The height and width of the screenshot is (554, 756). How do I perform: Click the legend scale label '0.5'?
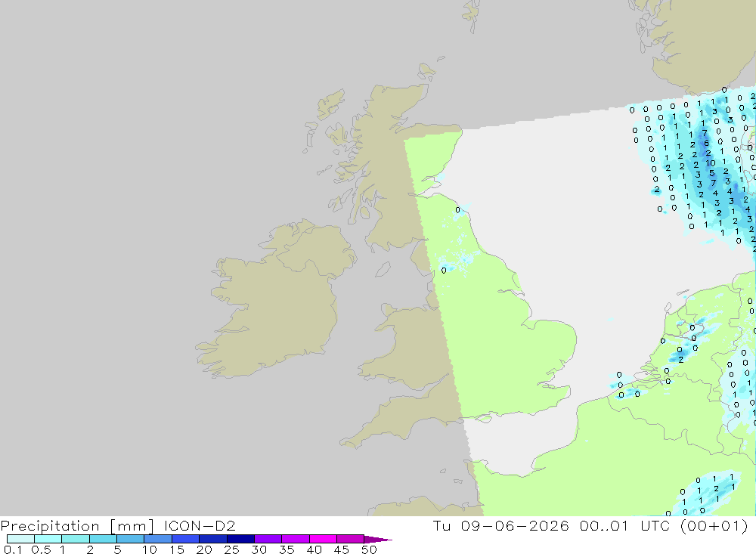41,549
